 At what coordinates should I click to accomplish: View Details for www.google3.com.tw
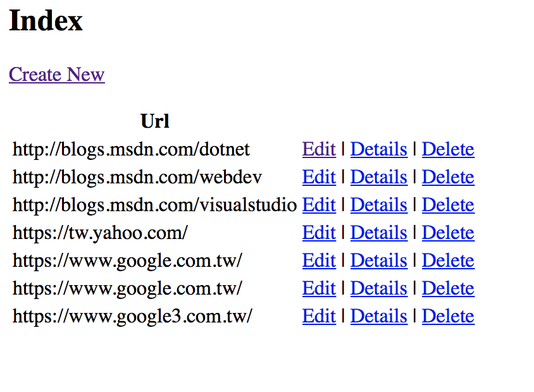[379, 317]
